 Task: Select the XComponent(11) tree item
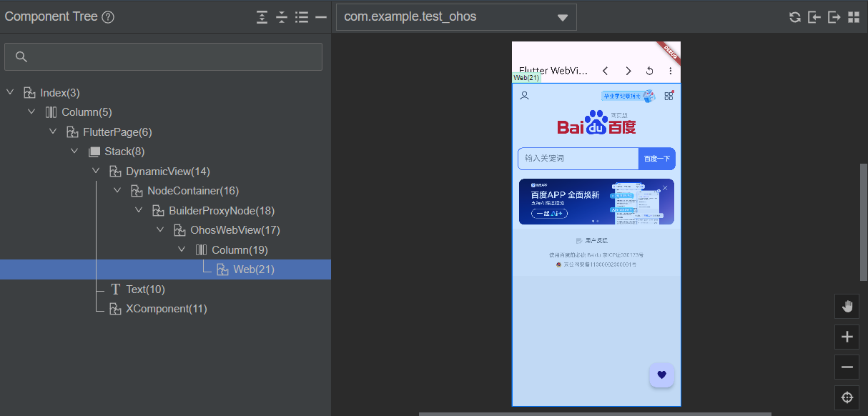click(166, 309)
